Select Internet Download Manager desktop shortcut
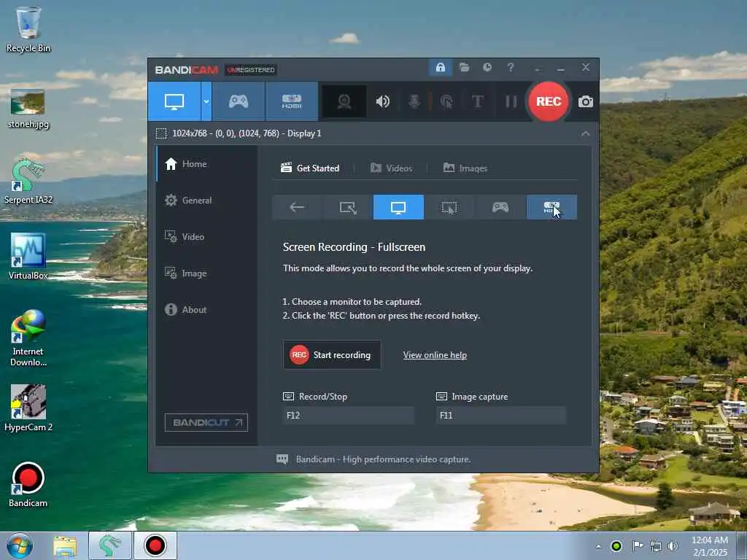The height and width of the screenshot is (560, 747). click(28, 338)
